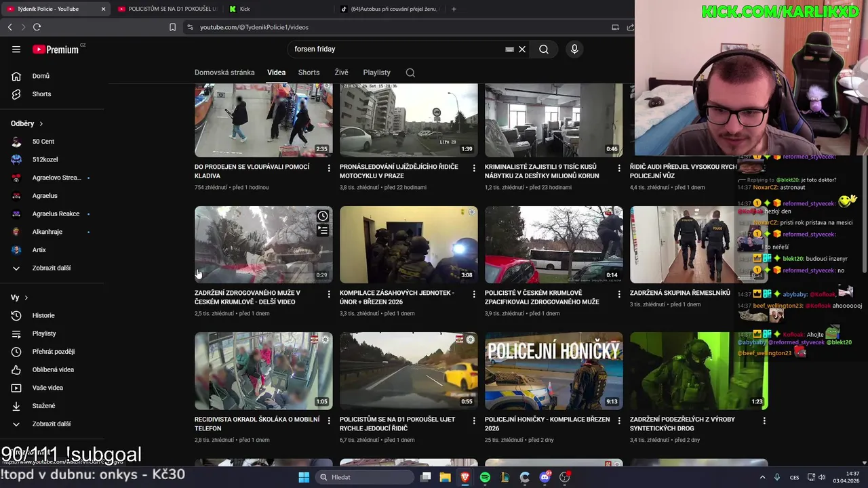Open options for Zadržení zdrogovaného muže video
Viewport: 868px width, 488px height.
click(329, 294)
